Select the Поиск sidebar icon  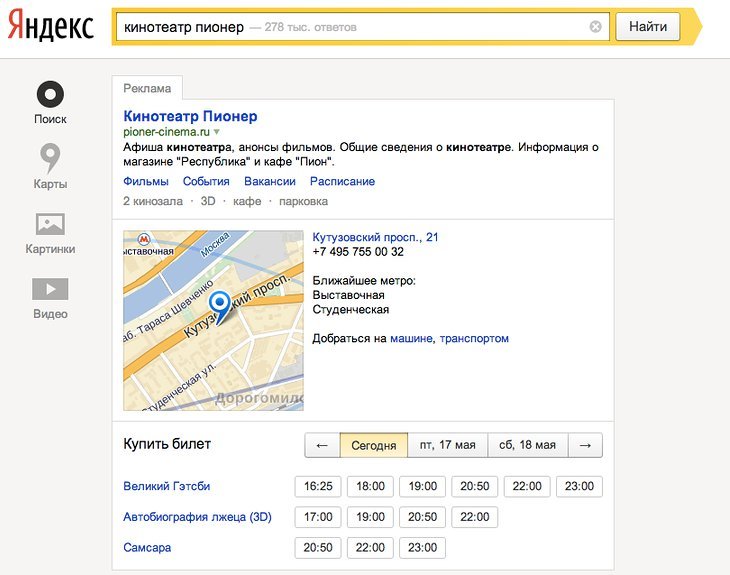pos(50,95)
